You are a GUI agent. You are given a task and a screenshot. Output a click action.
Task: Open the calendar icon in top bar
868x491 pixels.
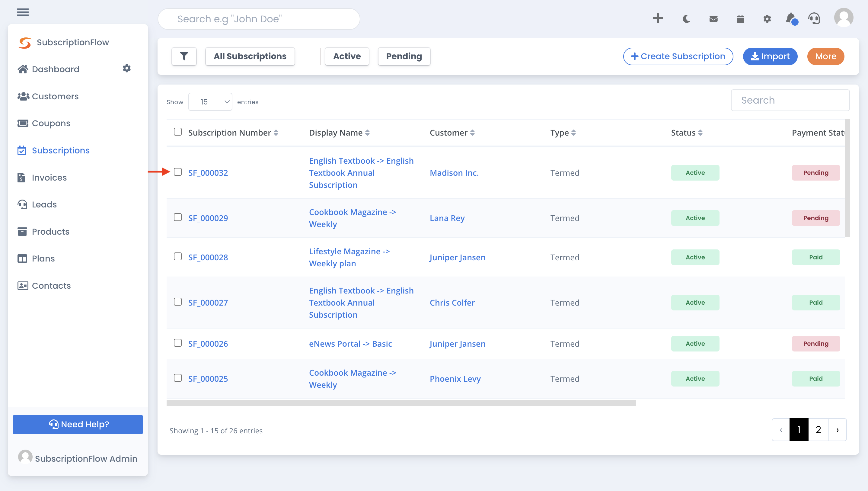[740, 19]
